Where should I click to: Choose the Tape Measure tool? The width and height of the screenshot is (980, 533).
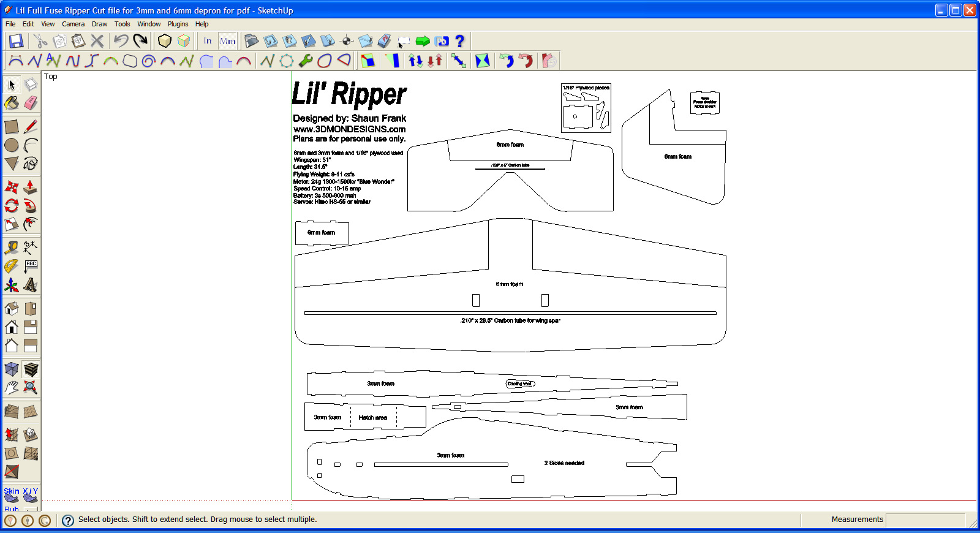pos(12,248)
